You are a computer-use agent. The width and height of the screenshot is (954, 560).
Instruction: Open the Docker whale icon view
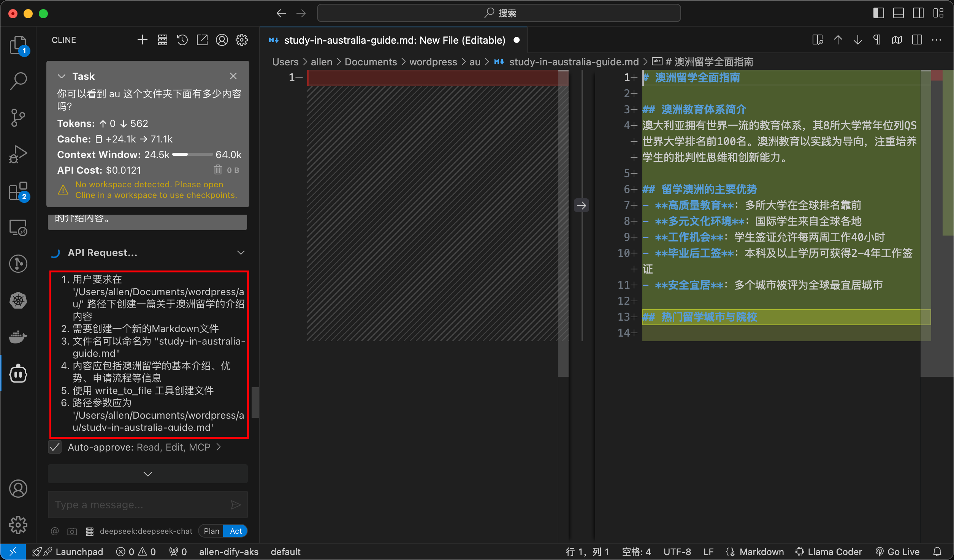[18, 337]
